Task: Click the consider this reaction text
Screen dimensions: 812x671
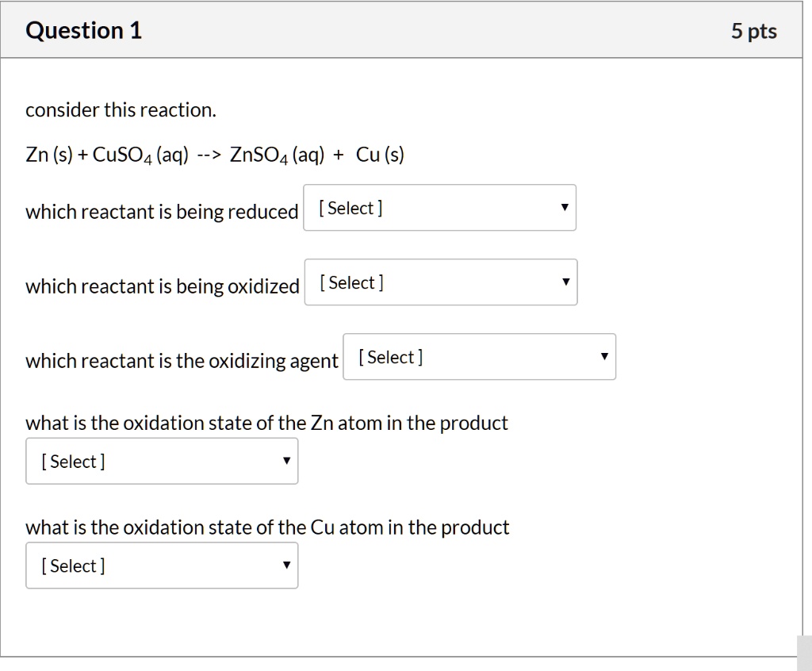Action: (x=121, y=109)
